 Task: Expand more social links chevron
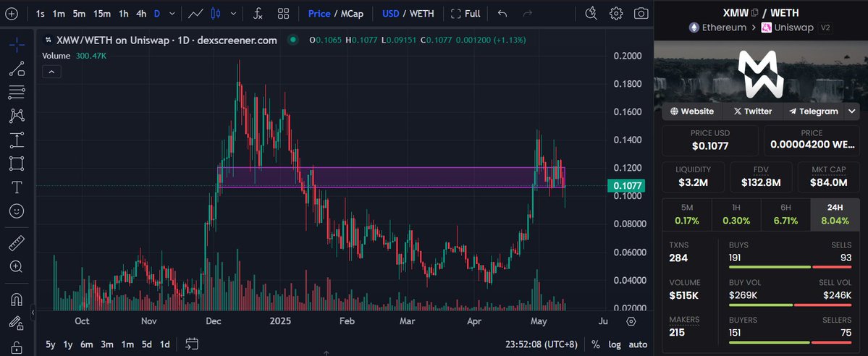pyautogui.click(x=852, y=111)
